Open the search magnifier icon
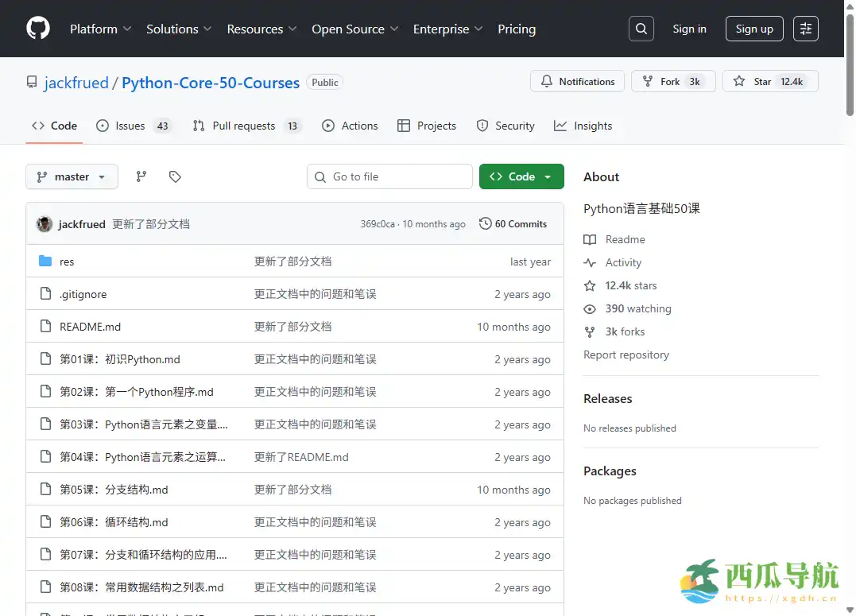 coord(641,29)
